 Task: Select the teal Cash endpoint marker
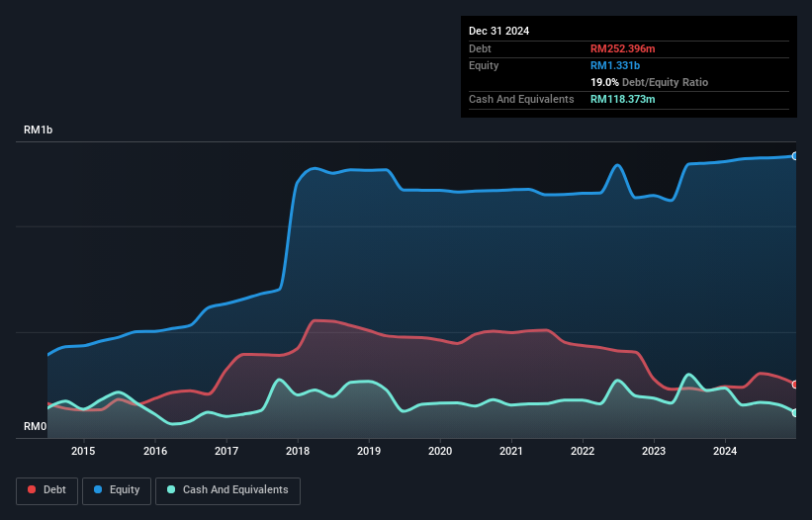coord(795,413)
